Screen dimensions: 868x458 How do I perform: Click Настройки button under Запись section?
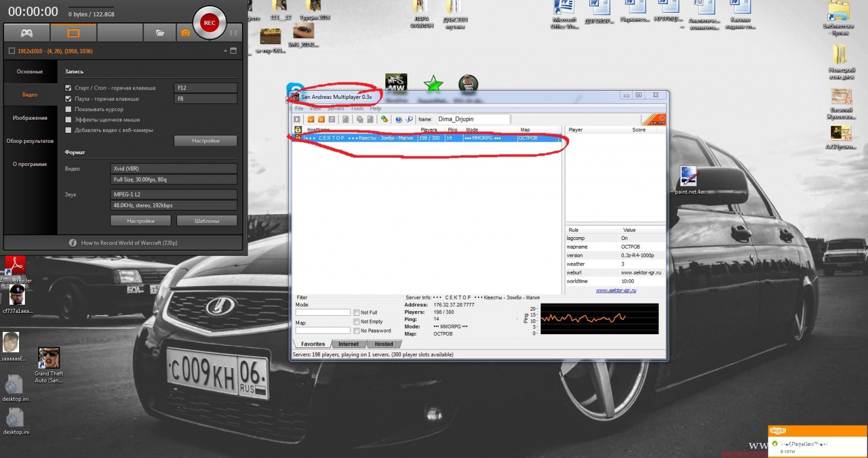coord(205,141)
